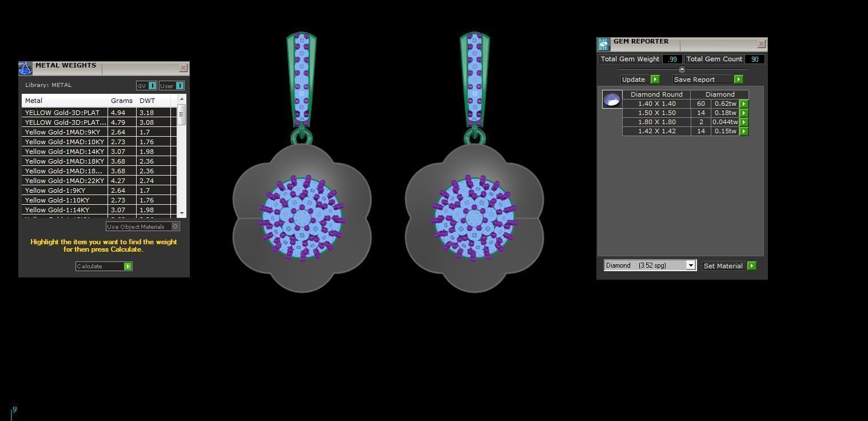Select Yellow Gold-1MAD:14KY row
This screenshot has width=868, height=421.
point(99,152)
